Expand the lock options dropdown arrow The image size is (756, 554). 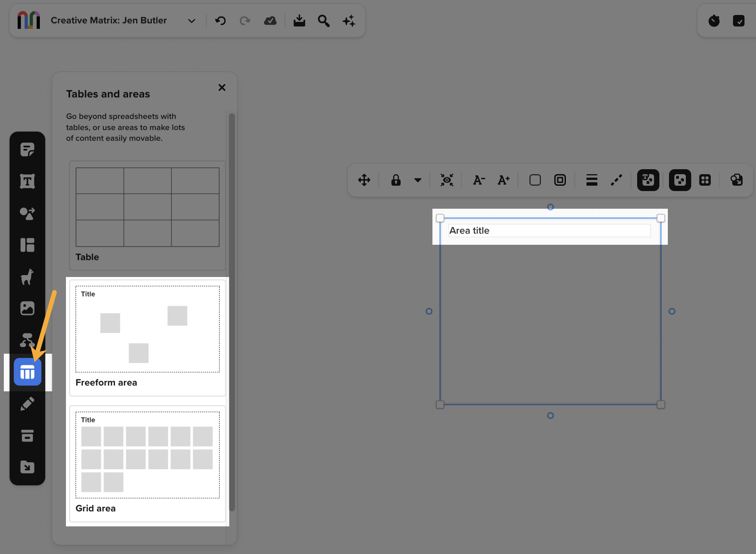(x=418, y=180)
